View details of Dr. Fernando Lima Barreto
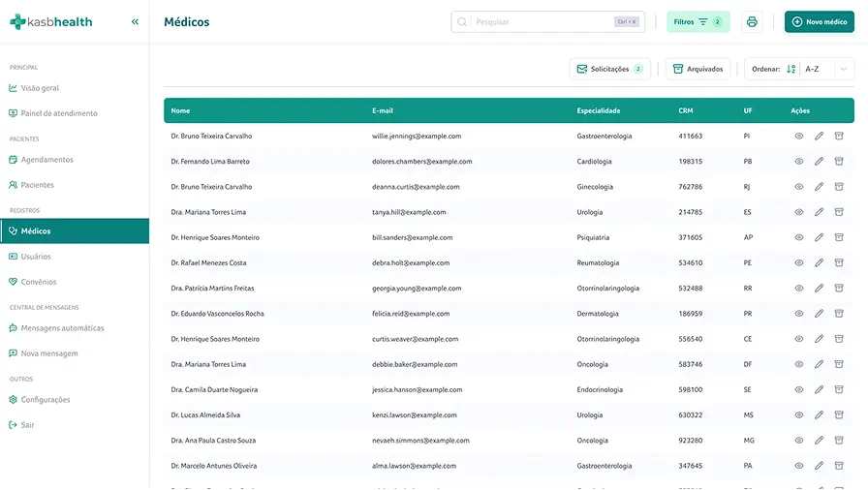Screen dimensions: 868x490 [799, 162]
